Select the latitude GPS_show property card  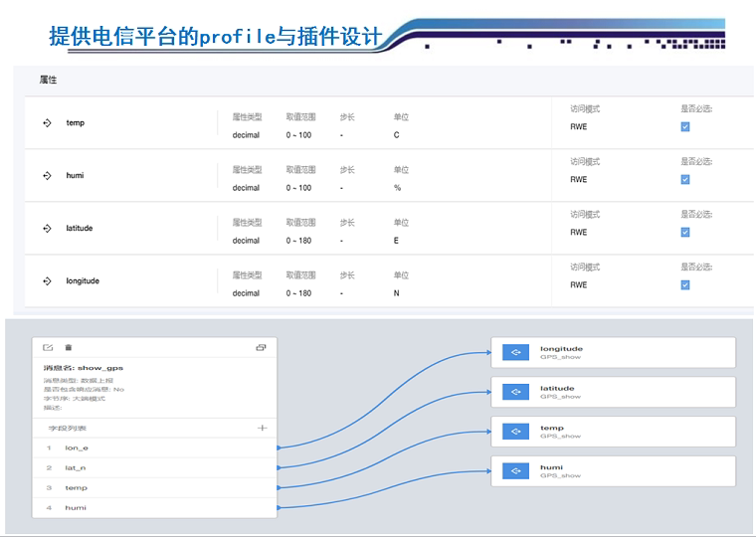tap(614, 392)
